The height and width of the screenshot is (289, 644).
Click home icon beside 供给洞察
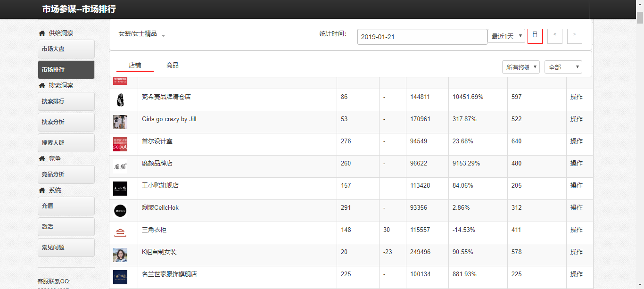[42, 33]
